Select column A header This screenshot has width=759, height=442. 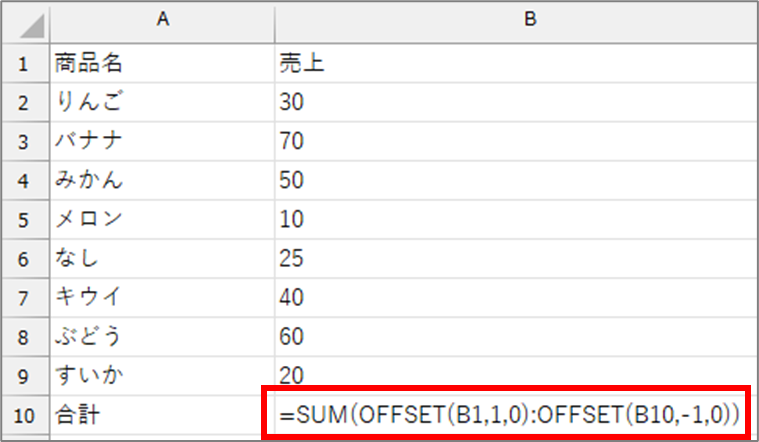click(x=162, y=22)
